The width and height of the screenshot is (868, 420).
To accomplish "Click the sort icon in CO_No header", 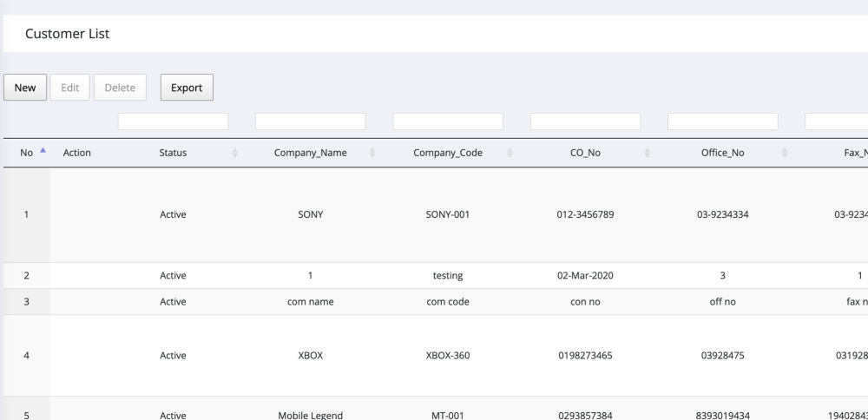I will pyautogui.click(x=648, y=153).
